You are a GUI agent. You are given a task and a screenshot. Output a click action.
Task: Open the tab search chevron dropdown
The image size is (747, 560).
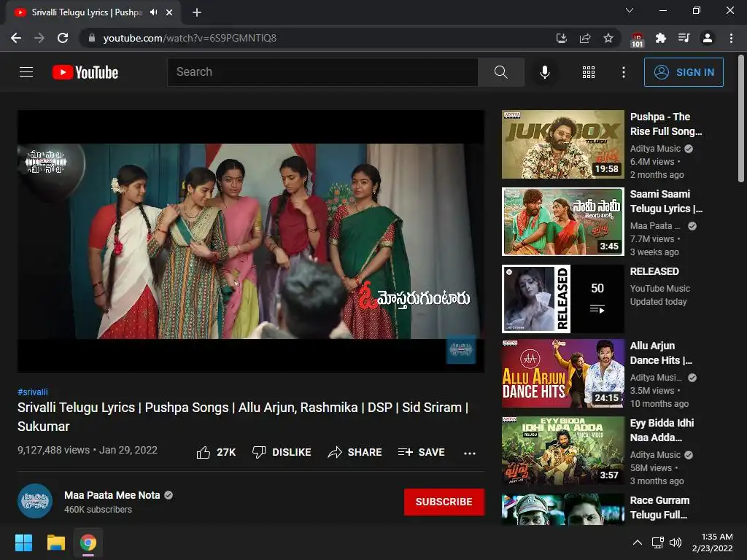[630, 10]
